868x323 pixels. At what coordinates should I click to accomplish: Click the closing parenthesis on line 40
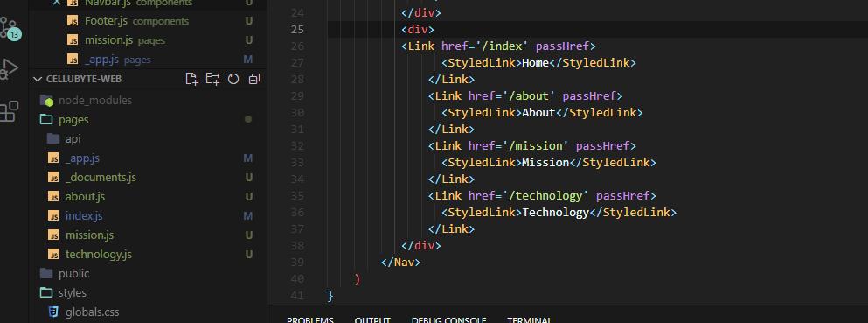(x=357, y=278)
